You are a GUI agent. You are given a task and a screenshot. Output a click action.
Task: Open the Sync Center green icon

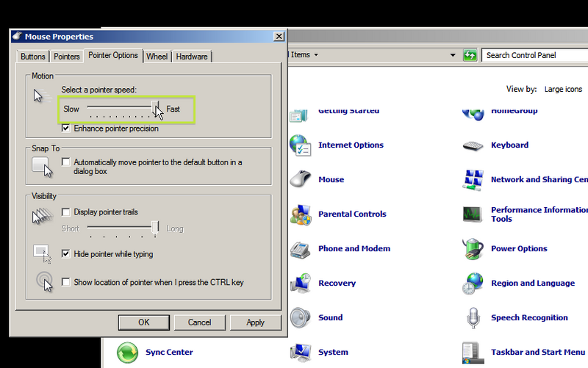(x=127, y=353)
